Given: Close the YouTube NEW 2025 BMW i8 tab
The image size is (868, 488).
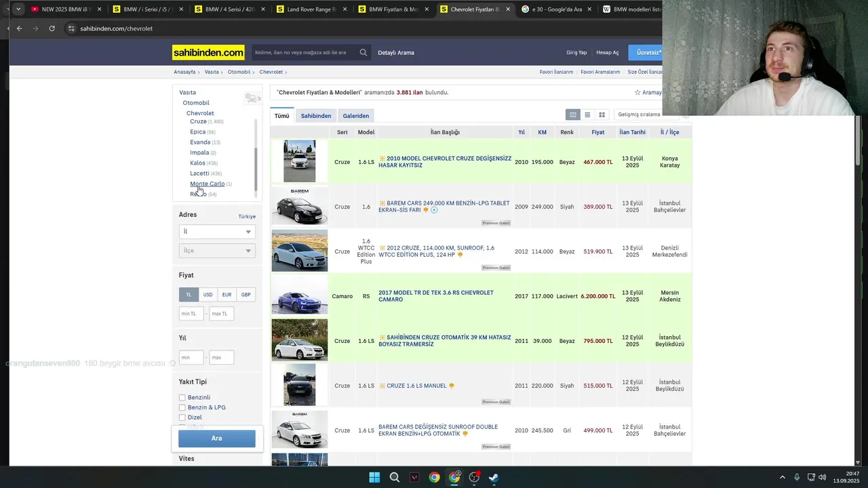Looking at the screenshot, I should [x=99, y=9].
